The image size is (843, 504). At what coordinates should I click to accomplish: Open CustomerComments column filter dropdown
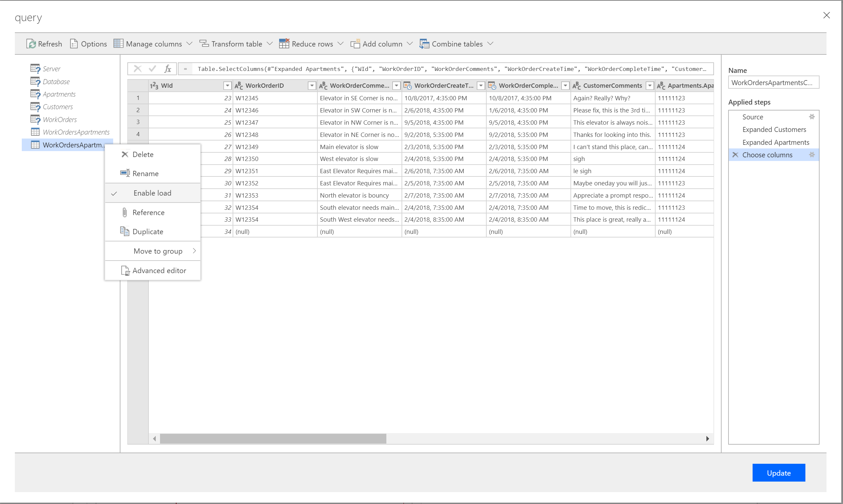(649, 85)
